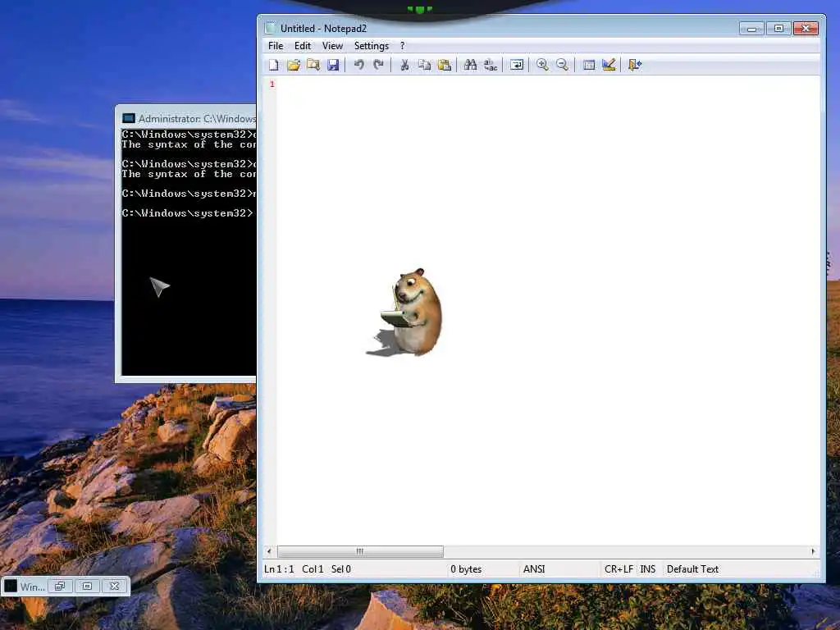Click line number 1 in the margin
This screenshot has height=630, width=840.
(x=272, y=84)
